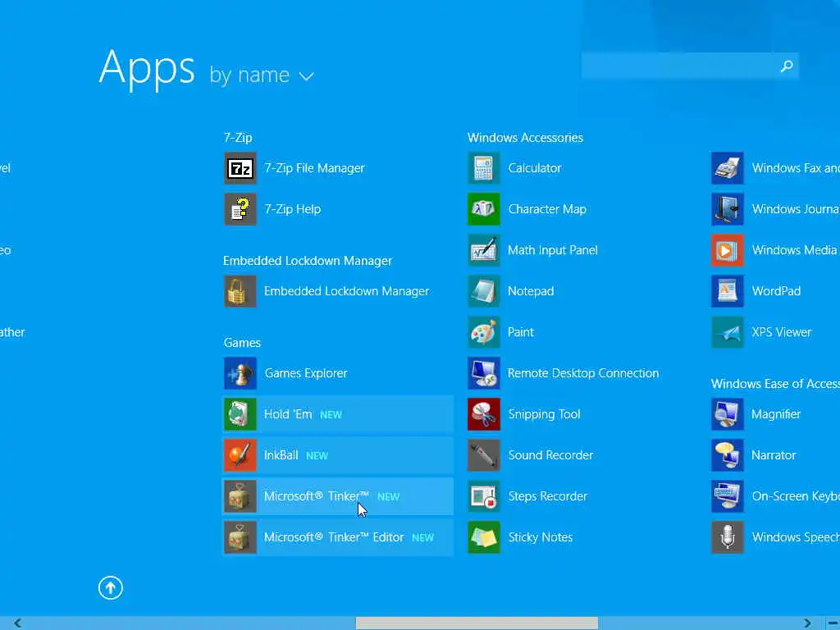Open the Windows Media Player icon

728,250
